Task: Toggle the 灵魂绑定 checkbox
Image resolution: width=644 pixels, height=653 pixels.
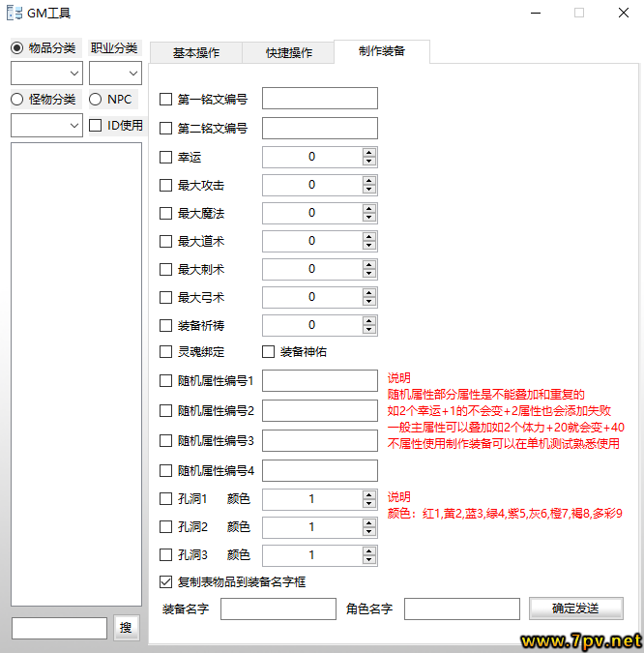Action: (x=165, y=352)
